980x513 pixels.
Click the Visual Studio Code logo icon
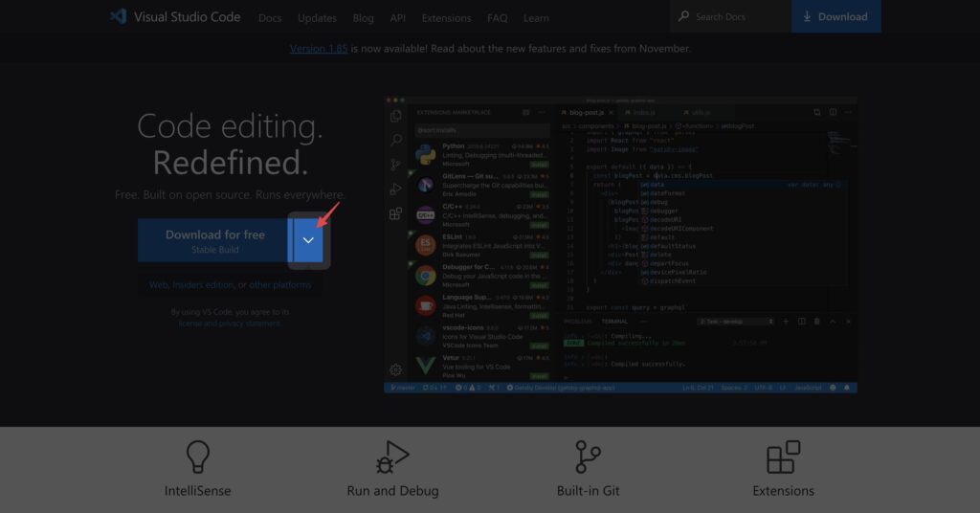point(119,16)
